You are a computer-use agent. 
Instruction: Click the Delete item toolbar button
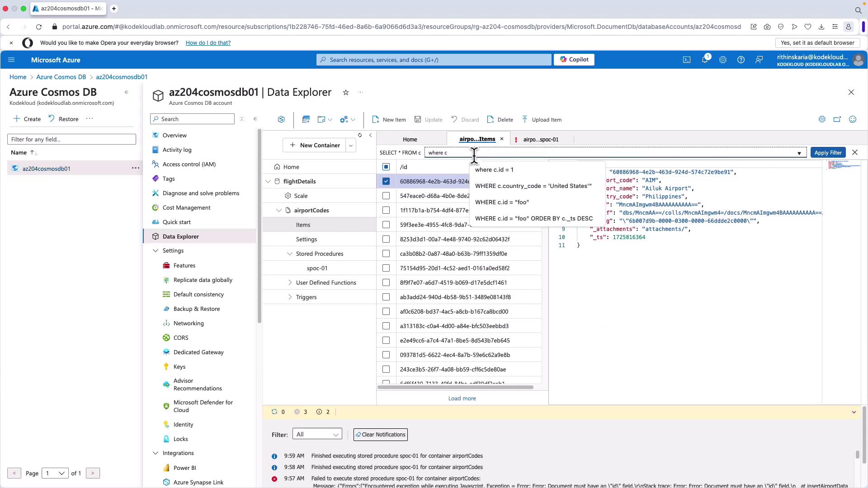(x=500, y=120)
